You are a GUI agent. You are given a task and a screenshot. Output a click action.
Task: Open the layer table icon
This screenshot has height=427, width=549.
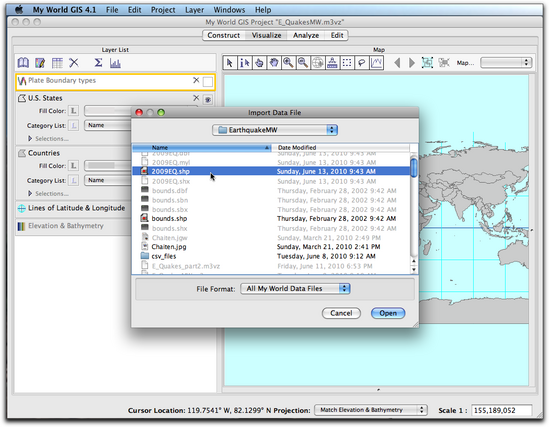pyautogui.click(x=57, y=63)
